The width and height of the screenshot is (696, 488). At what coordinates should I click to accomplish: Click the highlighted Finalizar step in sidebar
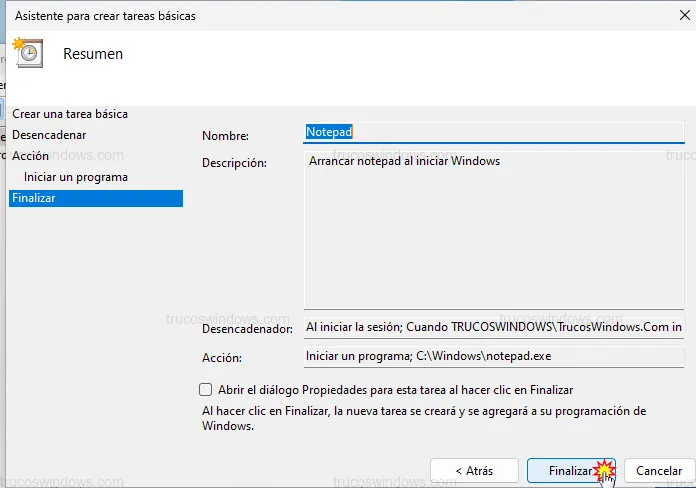[34, 198]
